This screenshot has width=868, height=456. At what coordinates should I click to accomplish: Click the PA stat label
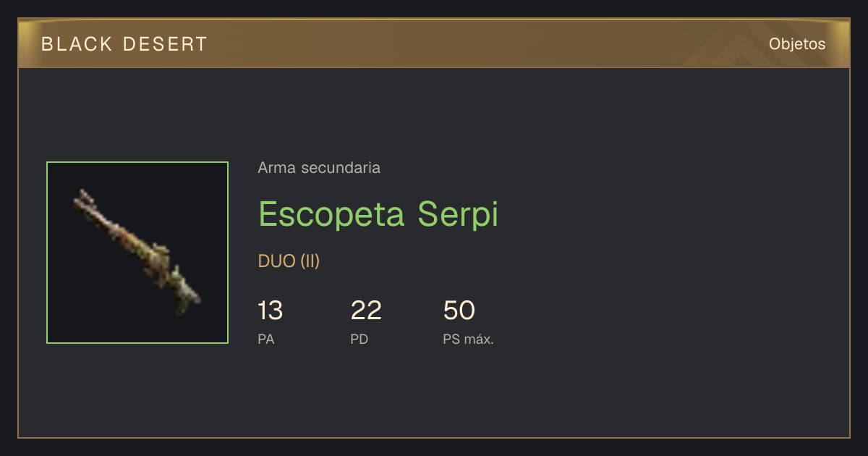point(266,339)
